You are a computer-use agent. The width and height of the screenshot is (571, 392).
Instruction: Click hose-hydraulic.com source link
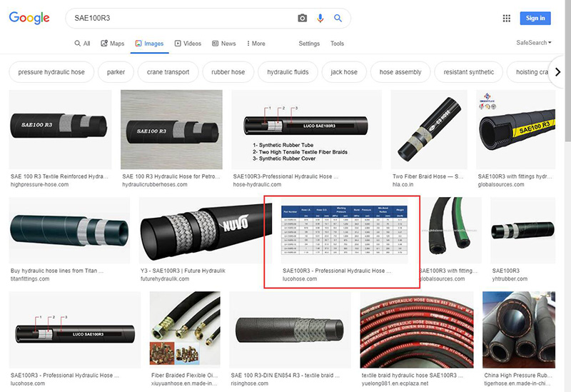click(257, 184)
